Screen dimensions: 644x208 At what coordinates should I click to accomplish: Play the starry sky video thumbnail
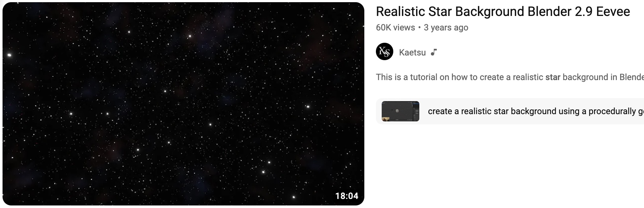[183, 104]
